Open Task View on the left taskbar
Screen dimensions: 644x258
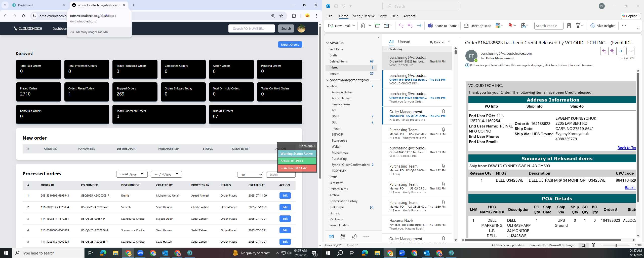91,253
